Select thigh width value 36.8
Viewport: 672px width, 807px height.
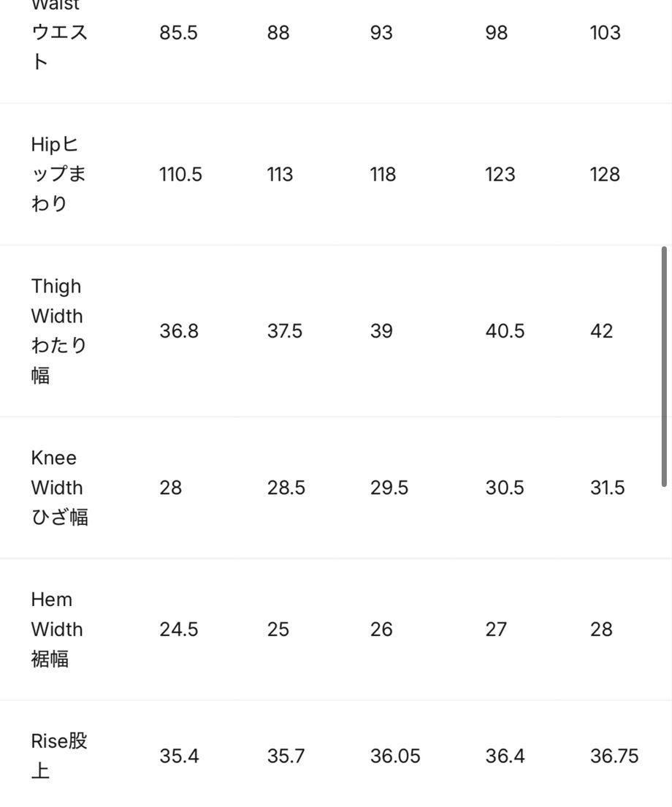coord(179,331)
